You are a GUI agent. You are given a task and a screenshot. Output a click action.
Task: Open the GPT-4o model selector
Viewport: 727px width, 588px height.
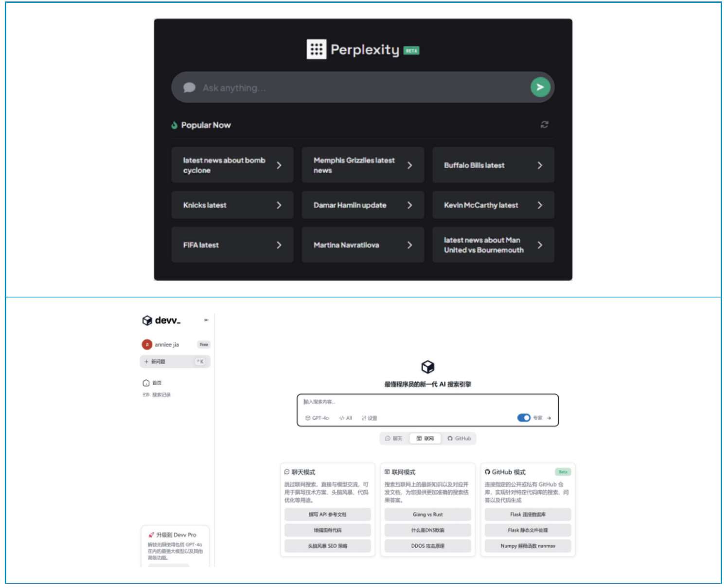[317, 418]
